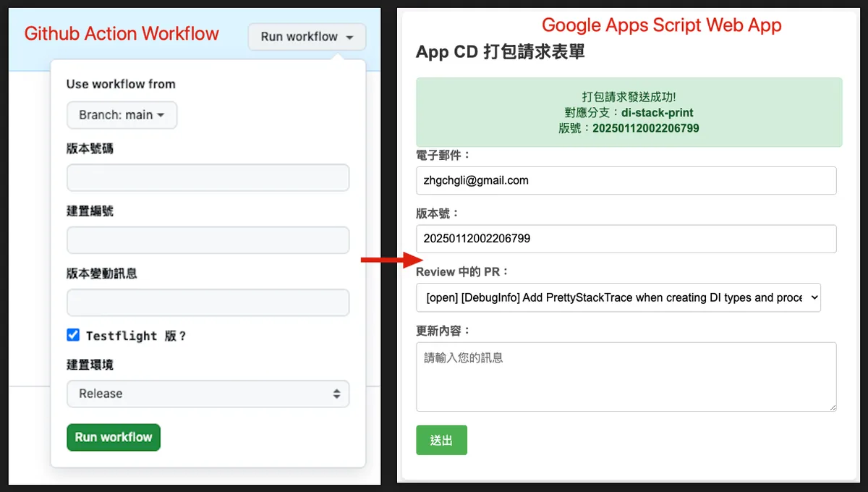Focus the 建置編號 build number field

[208, 239]
